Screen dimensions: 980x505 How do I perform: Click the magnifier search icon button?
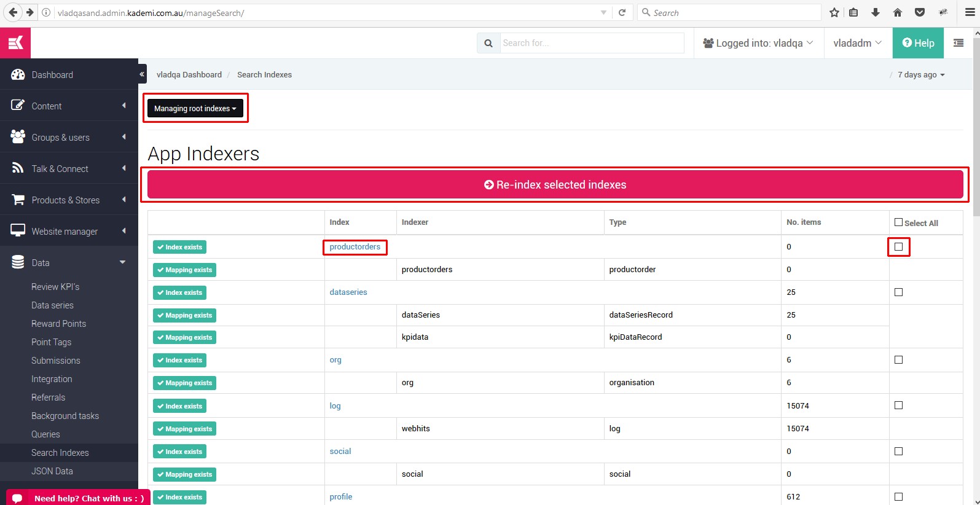tap(488, 43)
